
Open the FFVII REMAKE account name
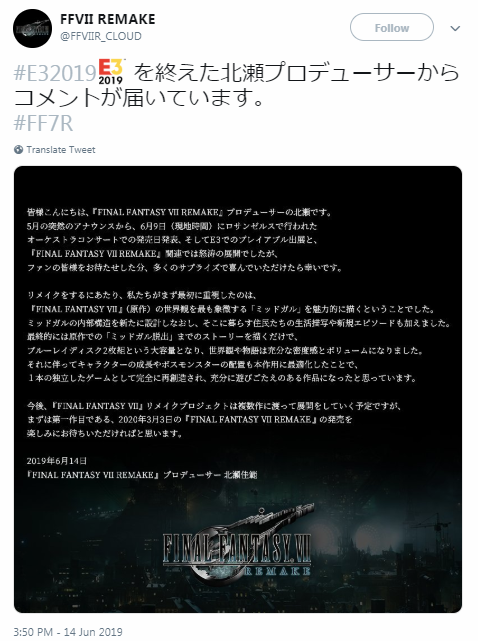(x=108, y=19)
